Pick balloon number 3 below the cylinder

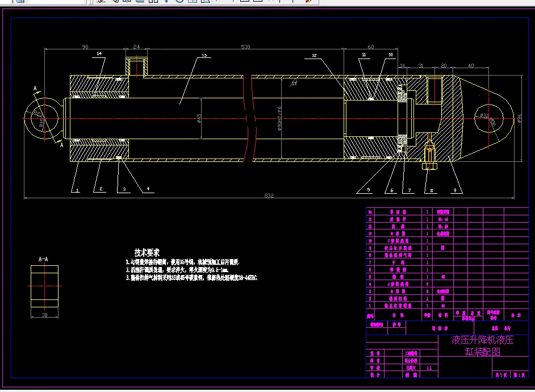124,189
